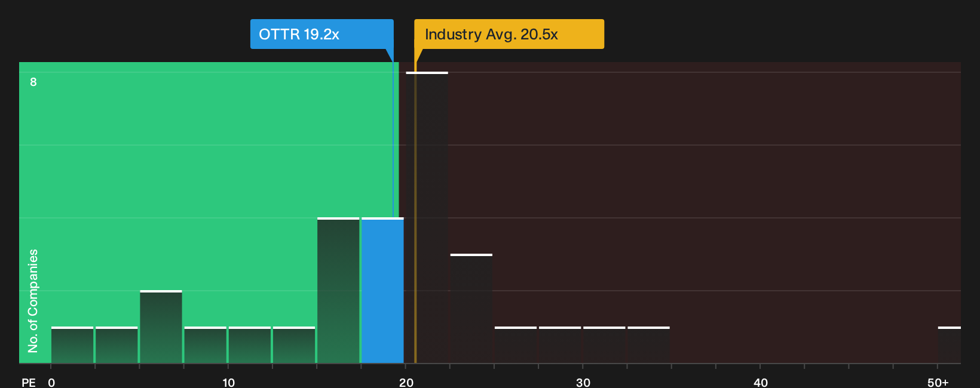
Task: Select the histogram bar at PE 30-32.5
Action: (604, 345)
